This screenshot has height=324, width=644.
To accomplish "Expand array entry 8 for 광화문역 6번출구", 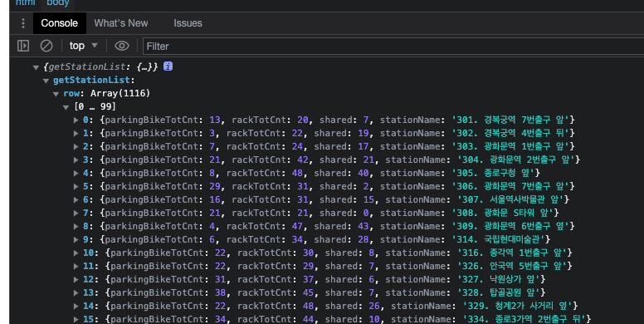I will click(x=76, y=226).
